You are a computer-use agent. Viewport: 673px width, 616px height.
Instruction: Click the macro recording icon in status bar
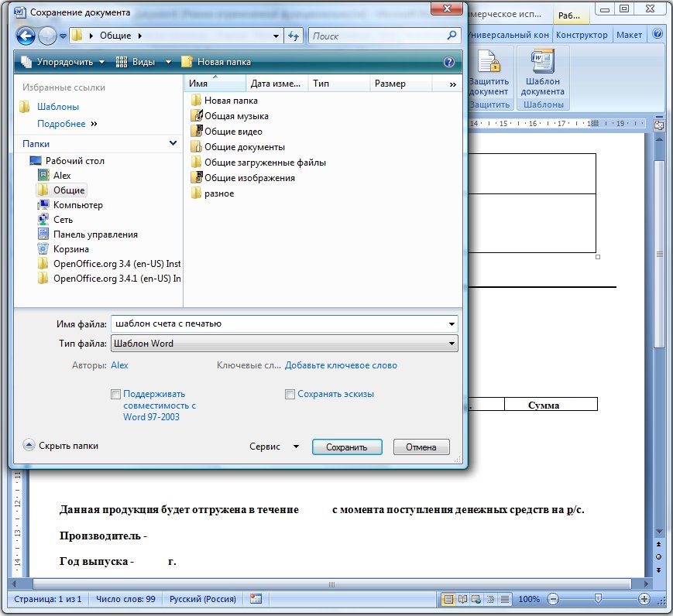(256, 599)
